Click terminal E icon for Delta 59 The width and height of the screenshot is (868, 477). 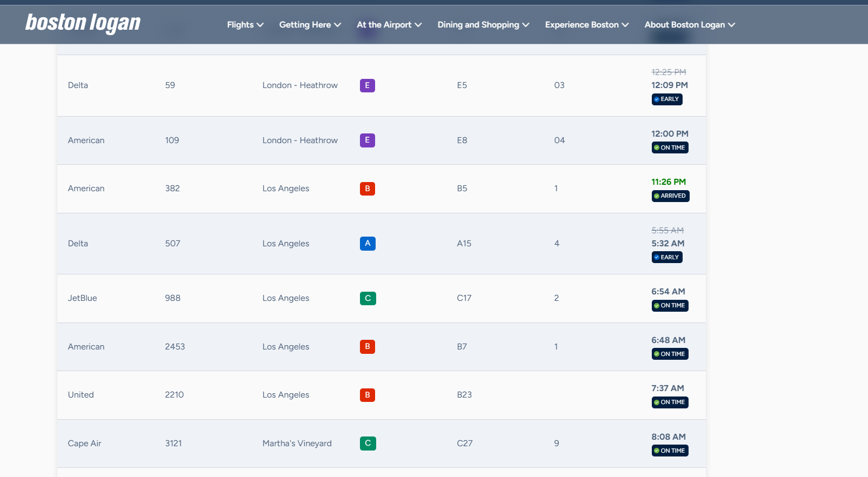click(368, 85)
